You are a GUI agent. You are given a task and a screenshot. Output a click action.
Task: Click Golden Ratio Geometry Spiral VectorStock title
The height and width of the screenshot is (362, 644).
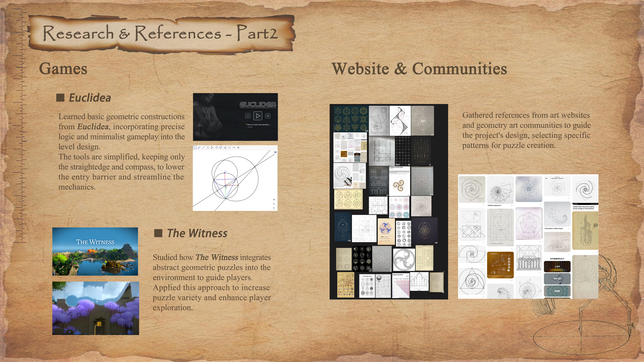click(x=584, y=208)
